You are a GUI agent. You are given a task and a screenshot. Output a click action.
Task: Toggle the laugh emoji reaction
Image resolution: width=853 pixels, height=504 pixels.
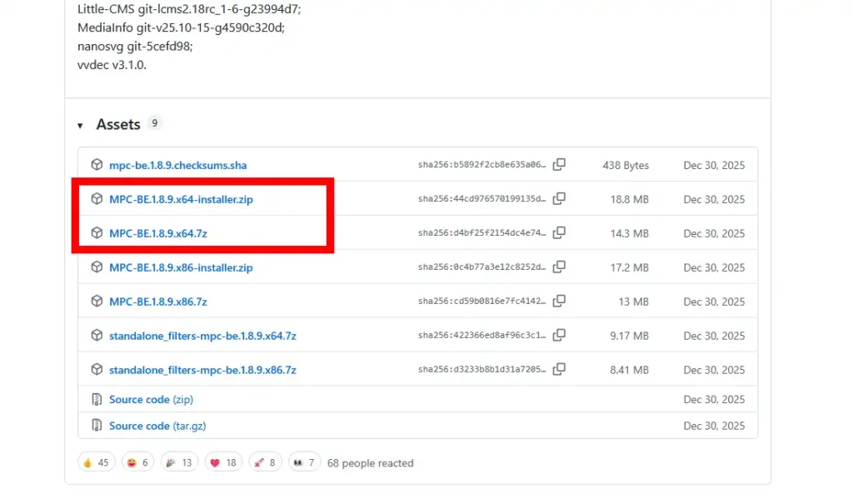coord(138,462)
